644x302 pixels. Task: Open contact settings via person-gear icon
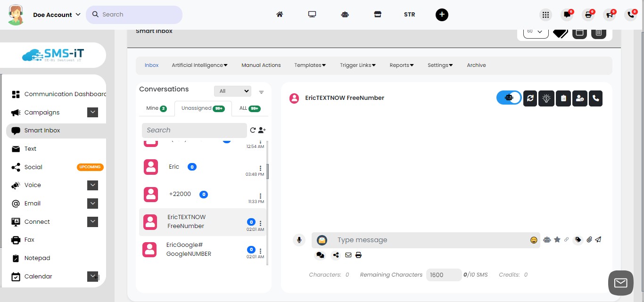(x=579, y=98)
